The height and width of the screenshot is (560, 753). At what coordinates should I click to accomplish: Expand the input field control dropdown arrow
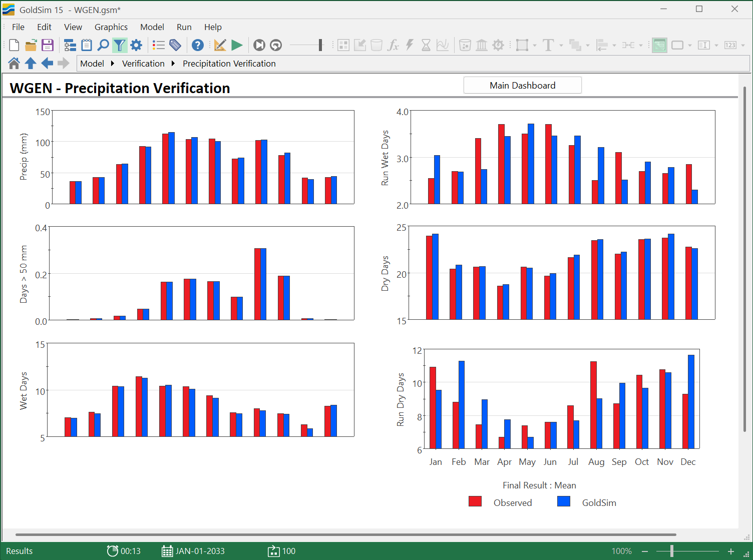tap(716, 46)
